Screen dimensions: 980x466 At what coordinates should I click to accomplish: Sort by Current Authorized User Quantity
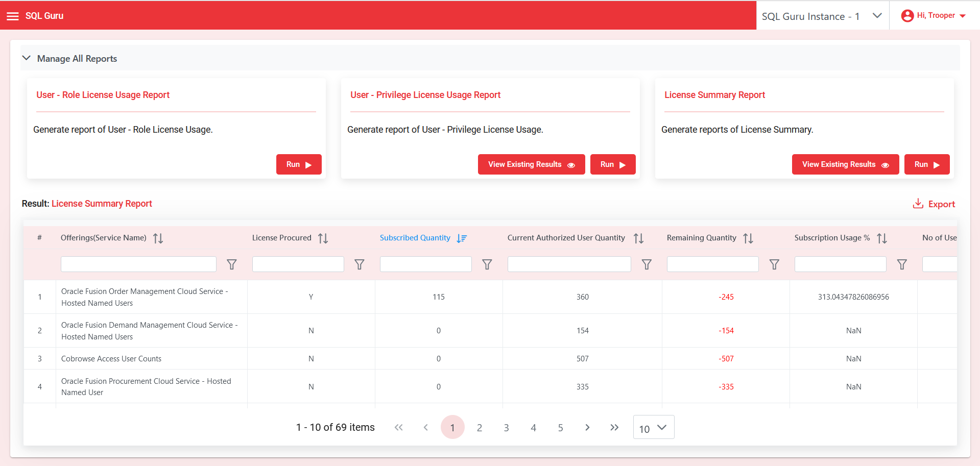(638, 238)
